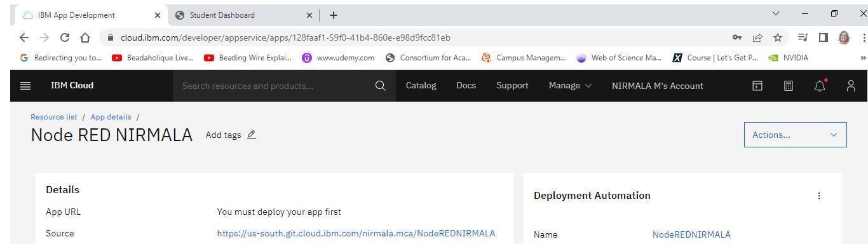
Task: Expand the Actions dropdown
Action: click(x=795, y=135)
